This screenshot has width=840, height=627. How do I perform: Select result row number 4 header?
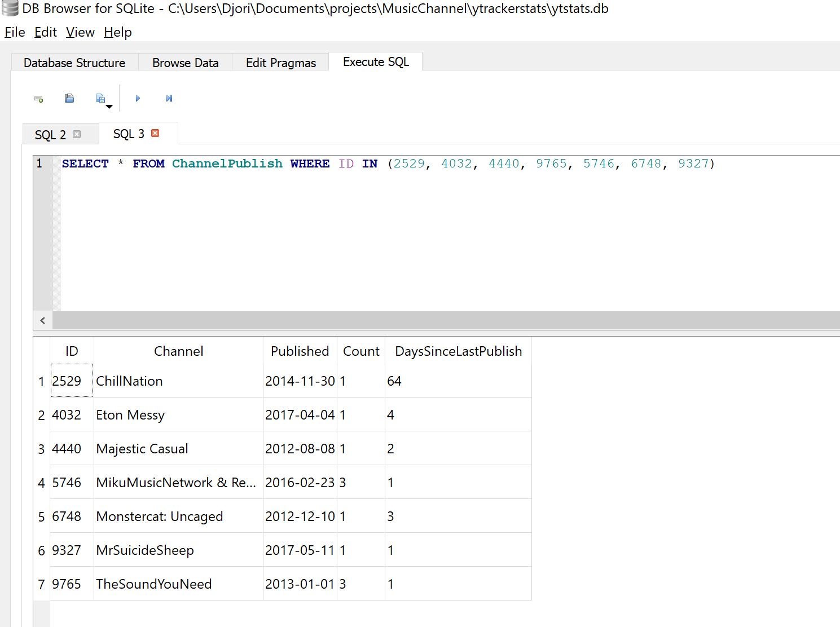42,483
